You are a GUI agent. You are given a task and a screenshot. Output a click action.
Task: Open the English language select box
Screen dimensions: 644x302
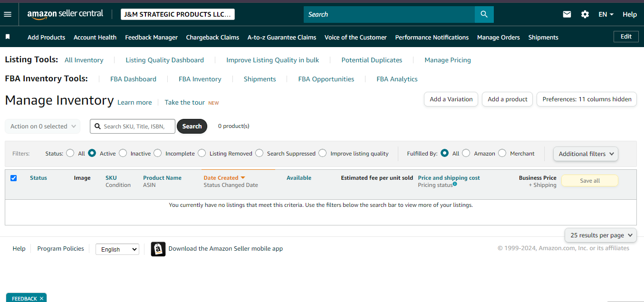pyautogui.click(x=117, y=249)
